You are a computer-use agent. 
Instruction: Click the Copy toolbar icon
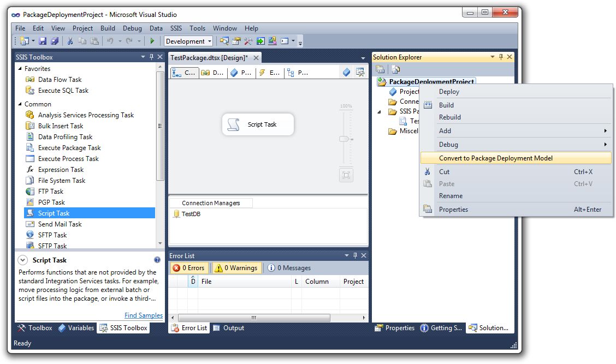(82, 41)
